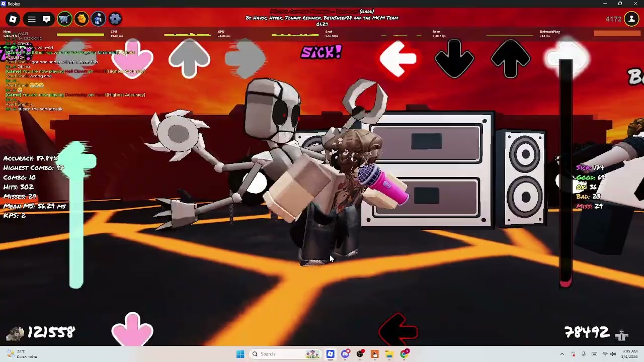Open microphone tray icon
Viewport: 644px width, 362px height.
point(584,354)
